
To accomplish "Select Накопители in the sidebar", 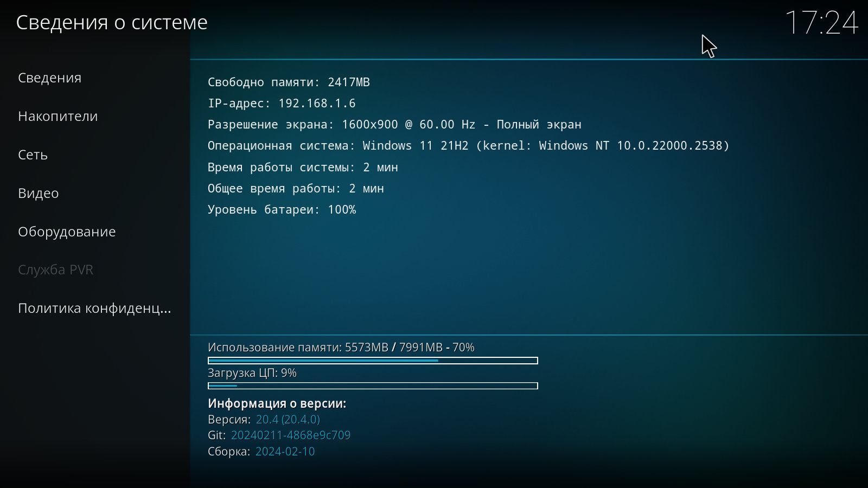I will click(58, 116).
